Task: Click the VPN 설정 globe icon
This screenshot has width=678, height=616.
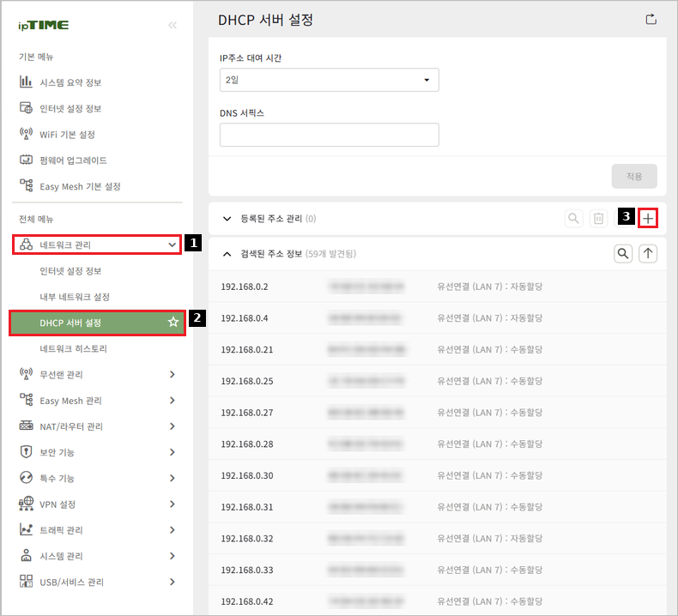Action: pos(26,503)
